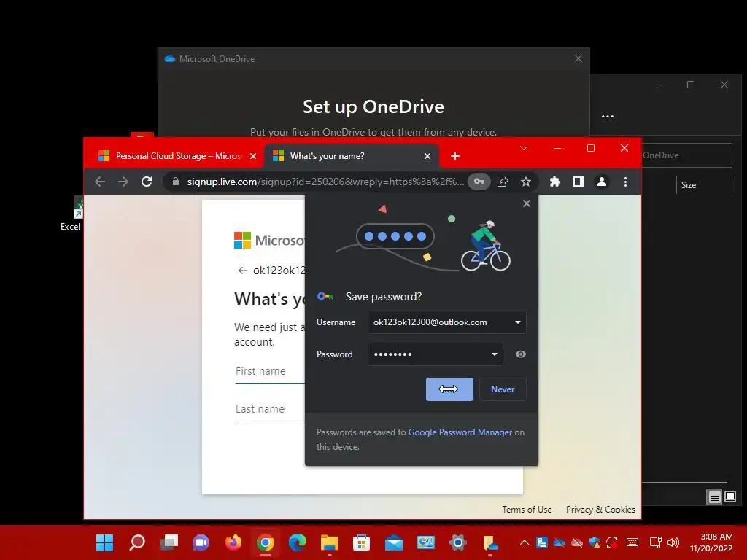Open the Mail app on the taskbar
This screenshot has height=560, width=747.
tap(393, 542)
